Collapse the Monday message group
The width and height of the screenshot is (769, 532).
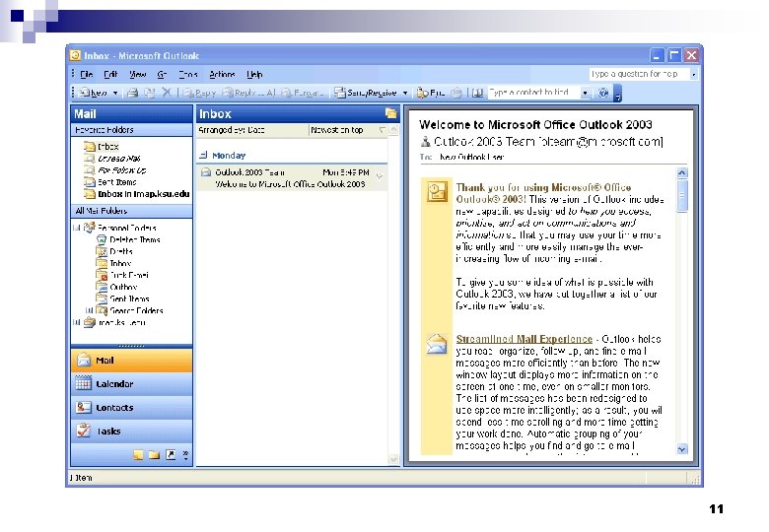coord(203,156)
